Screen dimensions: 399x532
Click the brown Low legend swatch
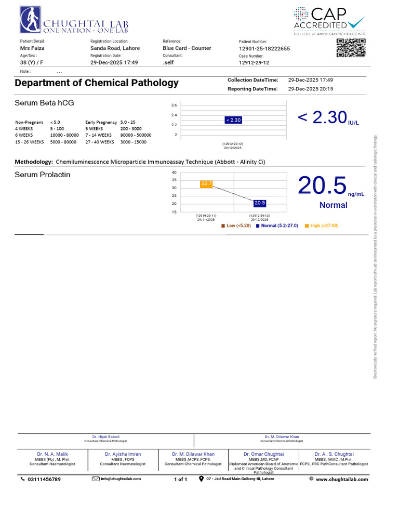coord(223,225)
